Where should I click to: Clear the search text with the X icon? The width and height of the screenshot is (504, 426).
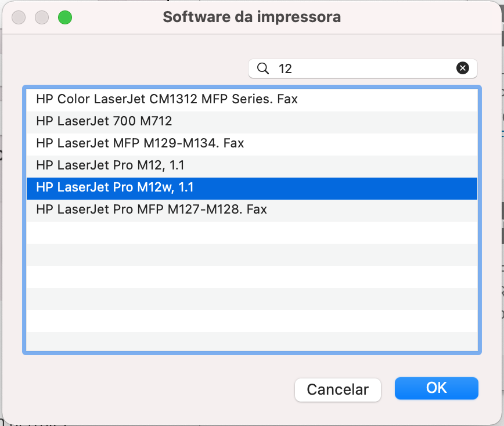[x=462, y=68]
